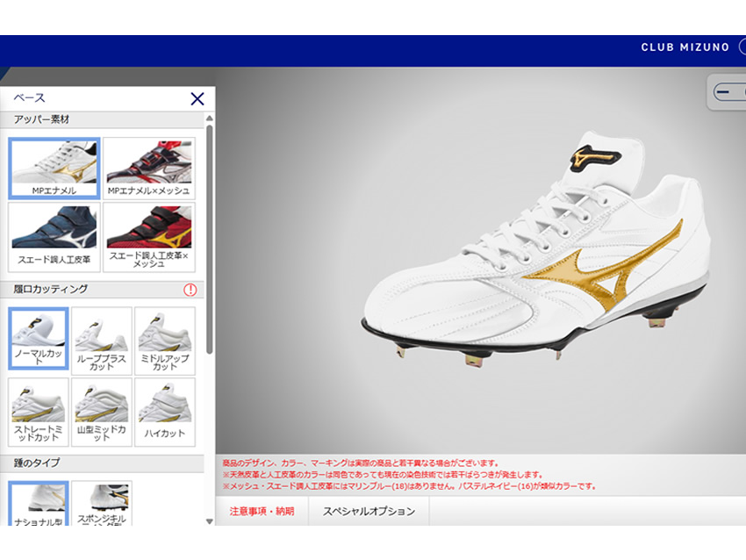This screenshot has height=560, width=746.
Task: Open the スペシャルオプション tab
Action: 369,512
